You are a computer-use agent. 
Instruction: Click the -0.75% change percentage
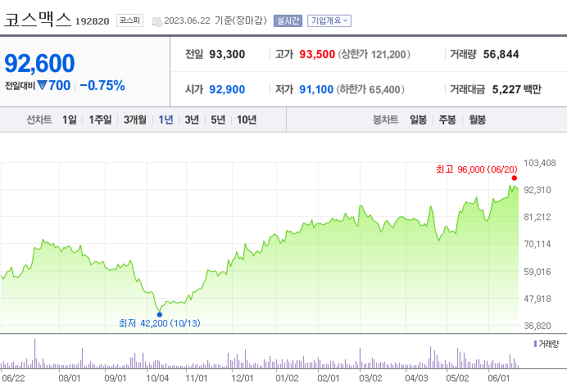(x=102, y=86)
